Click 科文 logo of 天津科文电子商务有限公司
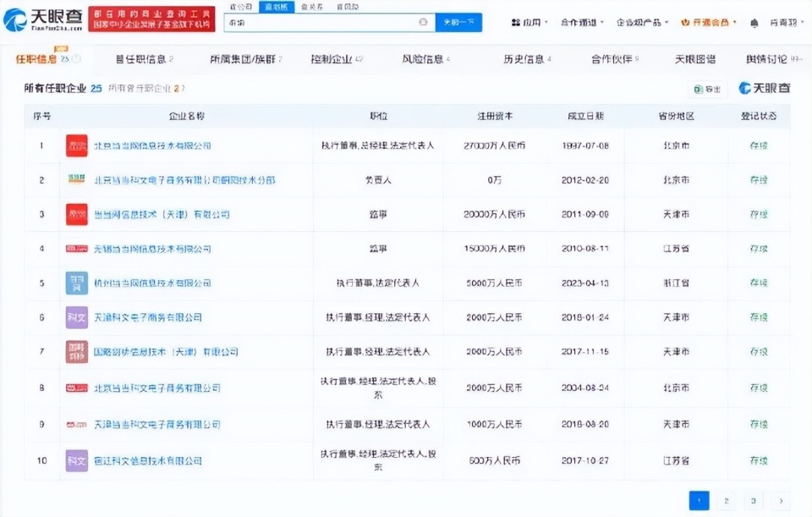 pyautogui.click(x=77, y=317)
